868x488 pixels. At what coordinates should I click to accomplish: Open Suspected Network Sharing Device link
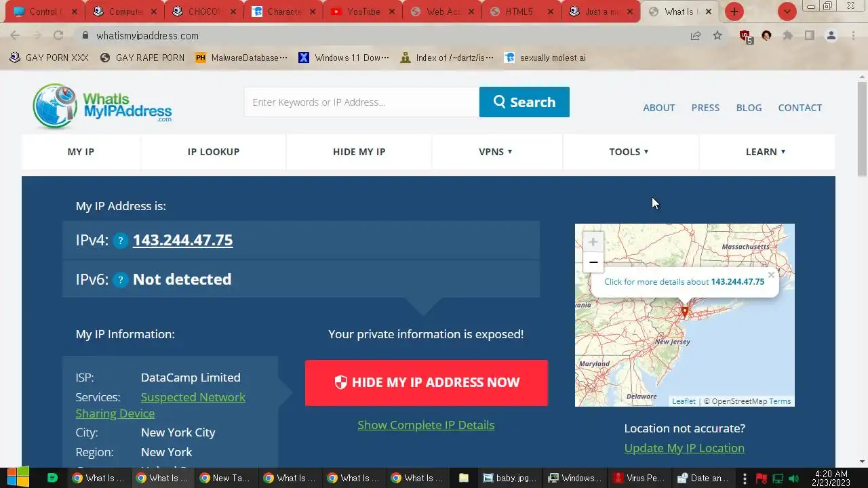coord(161,405)
